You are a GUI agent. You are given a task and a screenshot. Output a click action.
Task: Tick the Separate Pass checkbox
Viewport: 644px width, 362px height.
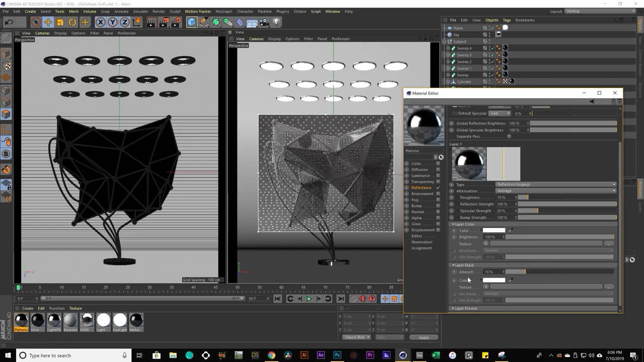(509, 136)
